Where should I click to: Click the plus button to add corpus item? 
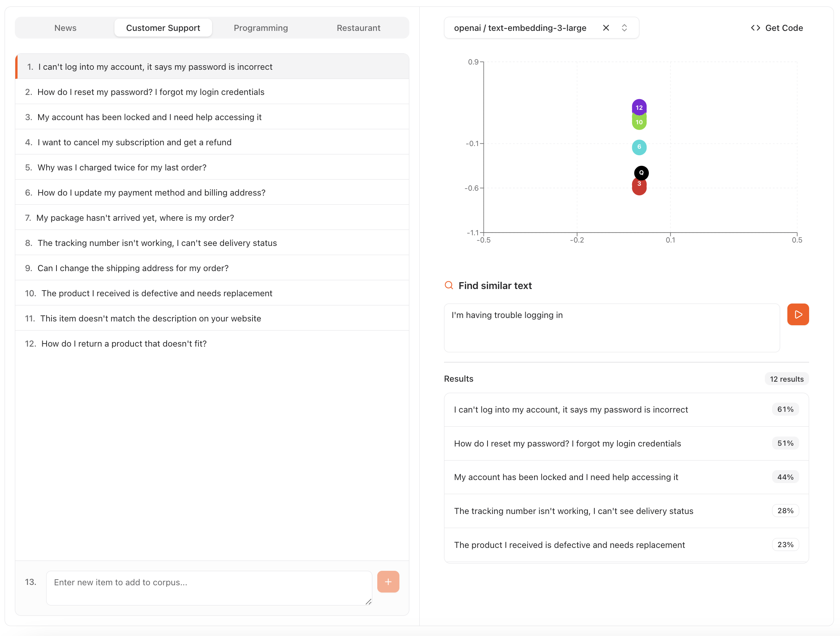tap(388, 581)
